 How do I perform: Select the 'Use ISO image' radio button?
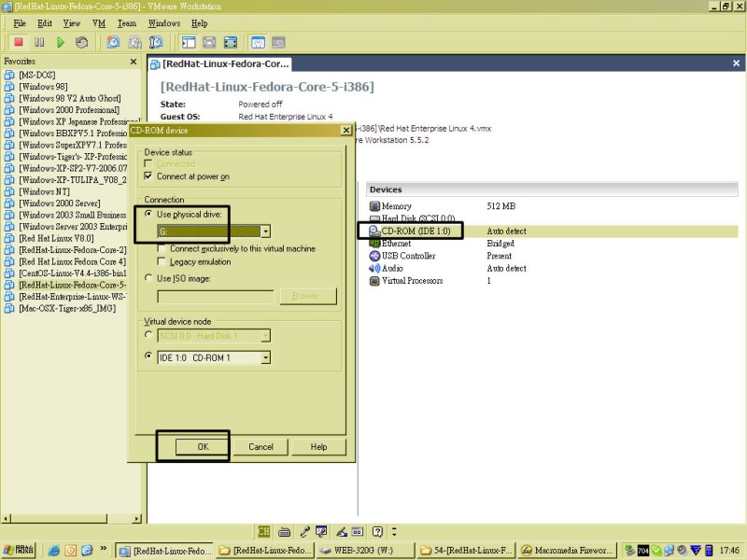148,278
